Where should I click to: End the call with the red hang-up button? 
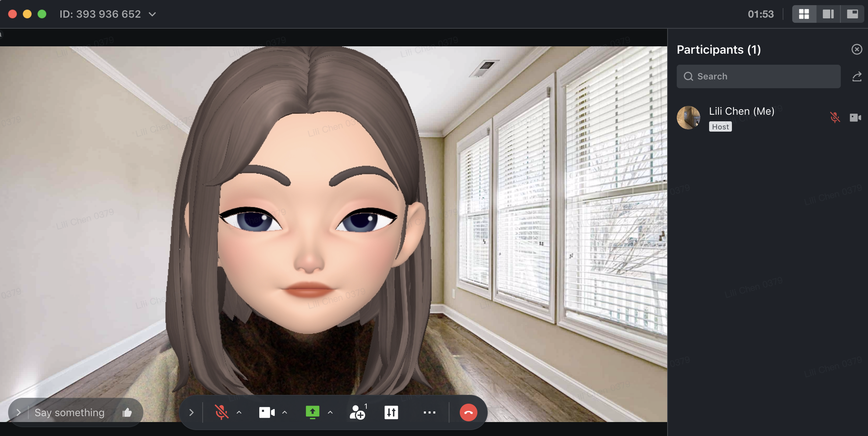[x=468, y=412]
